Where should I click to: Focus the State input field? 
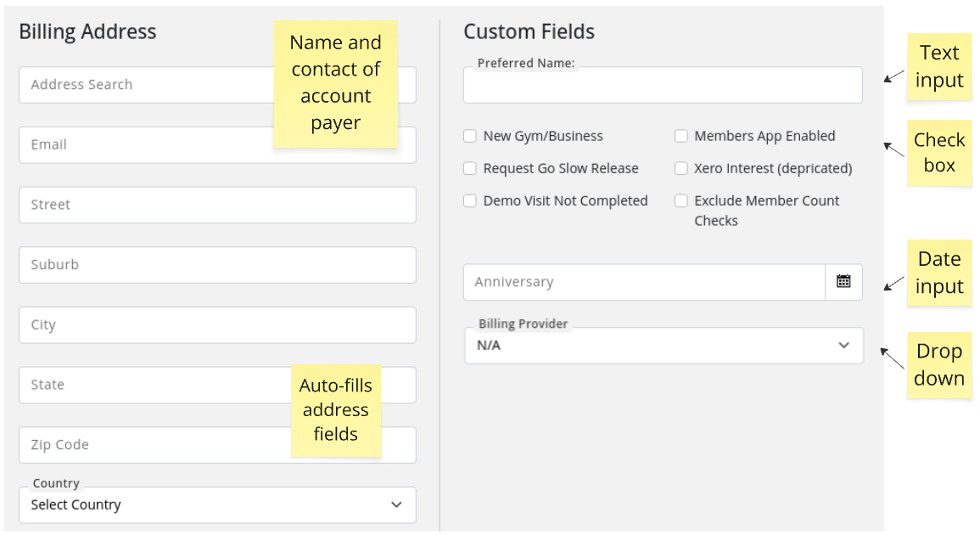point(153,386)
